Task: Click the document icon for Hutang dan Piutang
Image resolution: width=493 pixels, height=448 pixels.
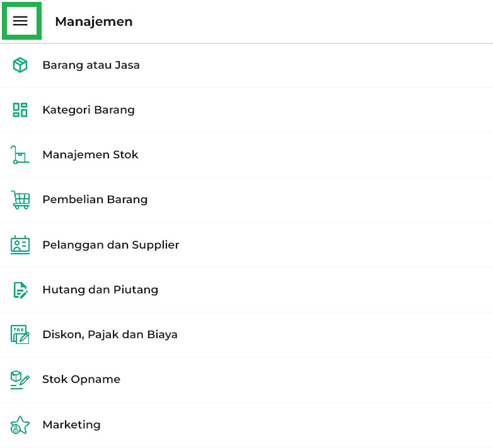Action: click(20, 290)
